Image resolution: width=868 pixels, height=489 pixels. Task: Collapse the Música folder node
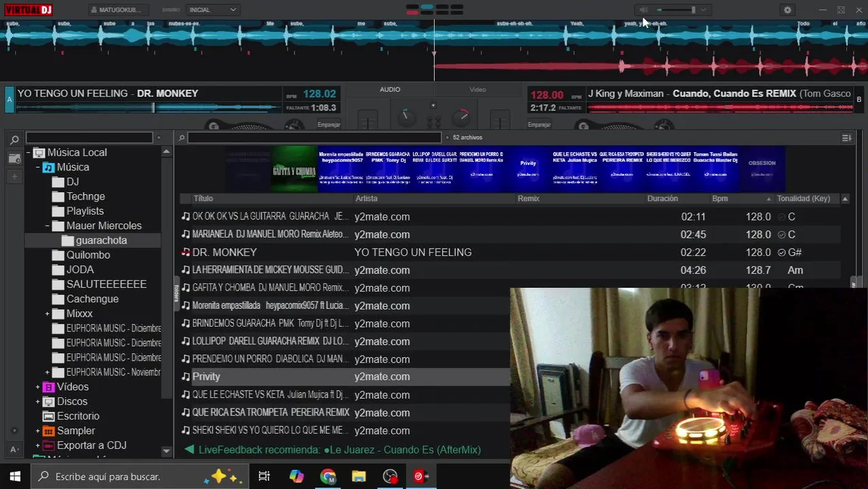pyautogui.click(x=38, y=167)
